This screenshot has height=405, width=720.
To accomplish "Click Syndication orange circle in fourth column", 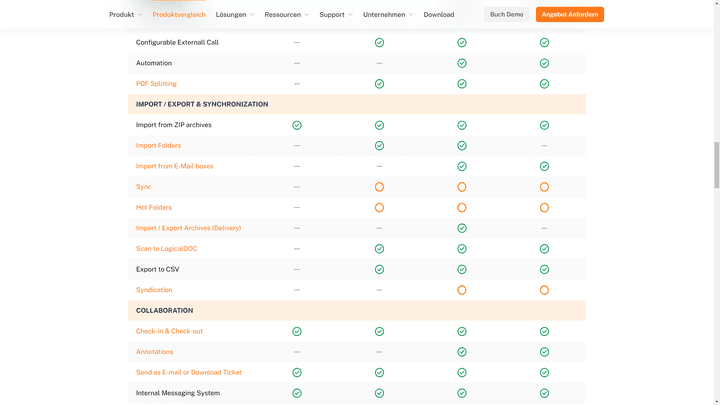I will tap(544, 290).
